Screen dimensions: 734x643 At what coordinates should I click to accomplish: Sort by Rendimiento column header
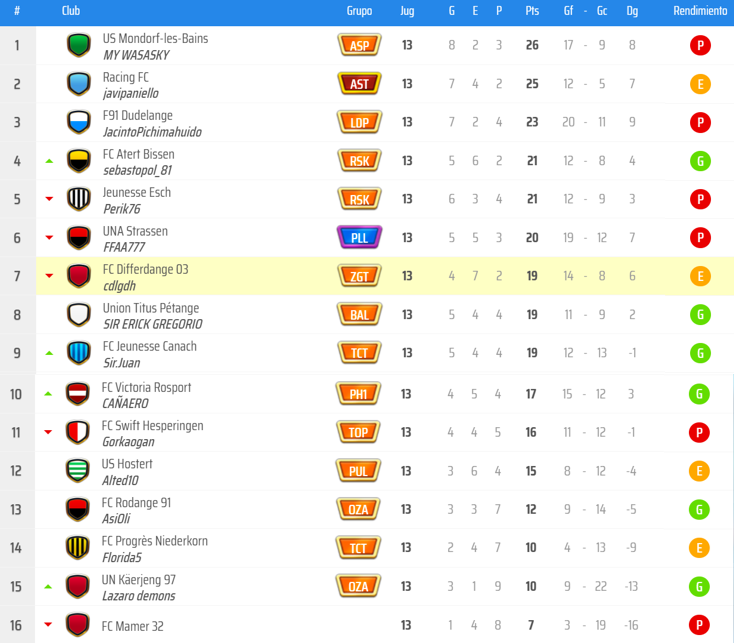pyautogui.click(x=700, y=11)
